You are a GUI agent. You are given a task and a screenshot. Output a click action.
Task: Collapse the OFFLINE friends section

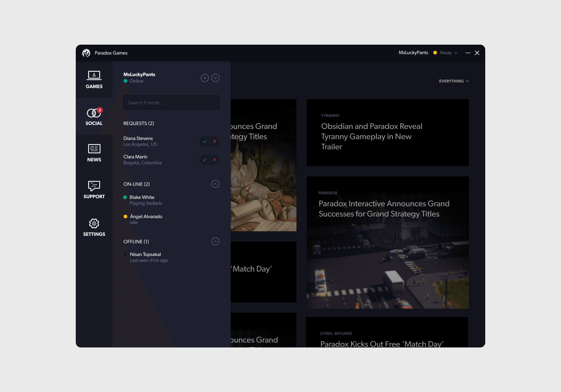(x=215, y=242)
